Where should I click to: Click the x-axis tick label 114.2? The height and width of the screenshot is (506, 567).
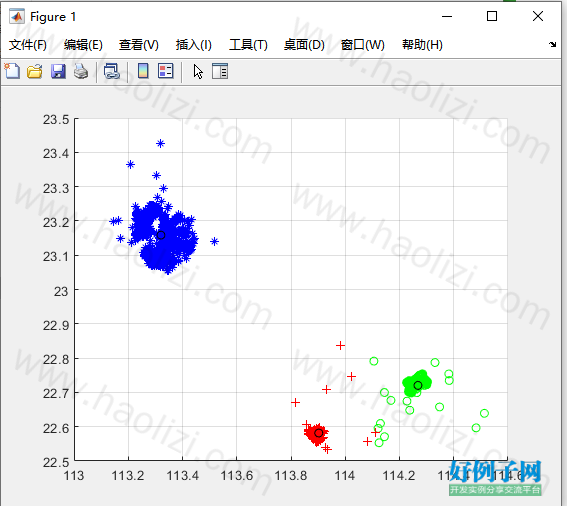tap(399, 476)
